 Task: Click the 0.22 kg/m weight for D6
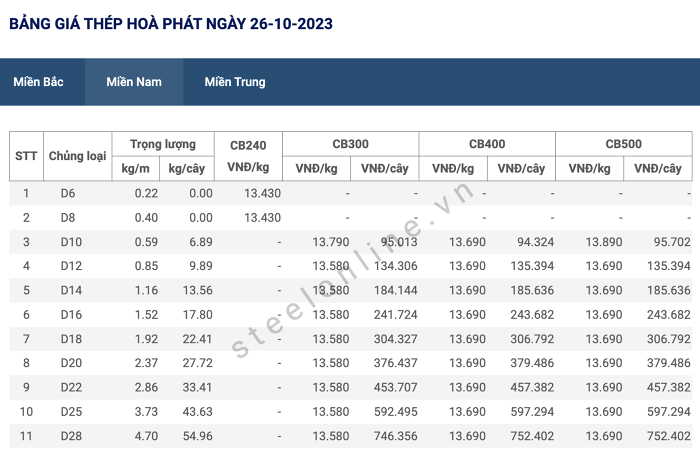point(146,193)
